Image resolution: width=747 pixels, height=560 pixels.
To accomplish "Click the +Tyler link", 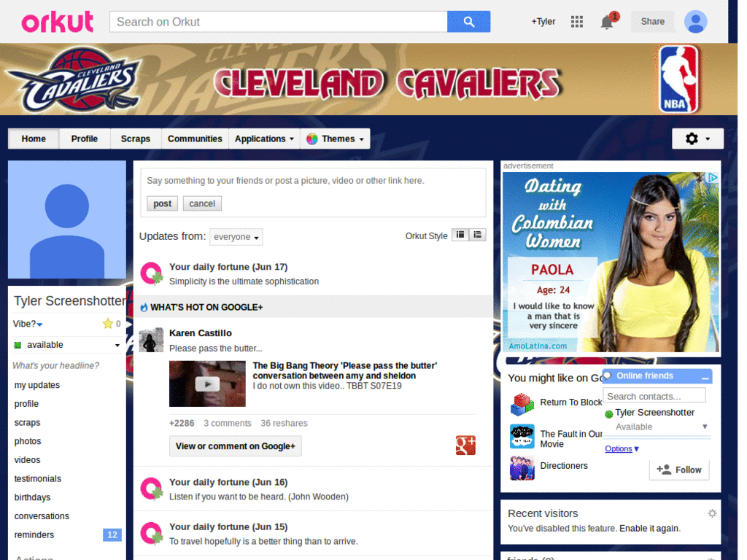I will [x=543, y=21].
